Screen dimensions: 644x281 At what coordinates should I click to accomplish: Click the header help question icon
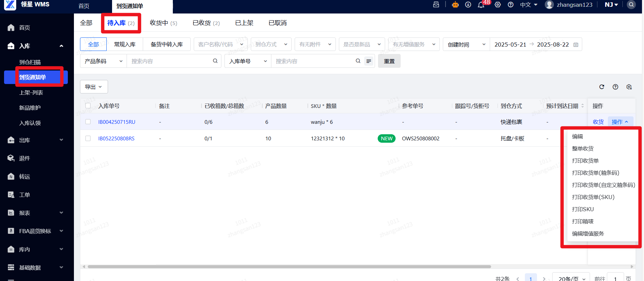[x=511, y=5]
